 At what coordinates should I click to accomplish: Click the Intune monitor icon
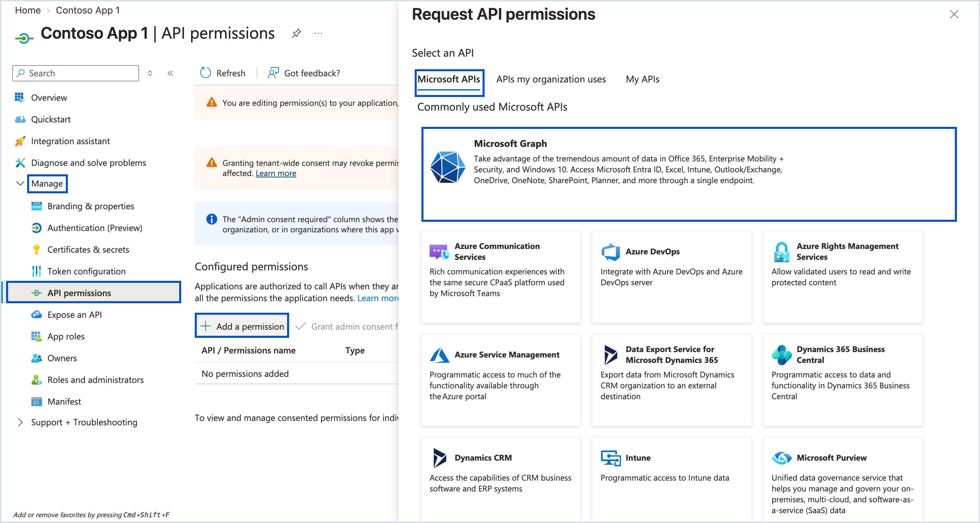click(x=610, y=458)
